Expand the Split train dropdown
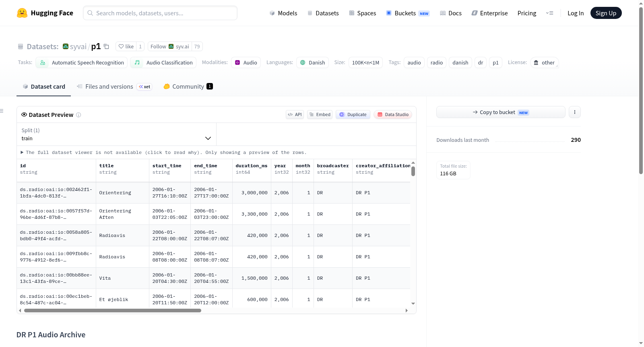644x347 pixels. 116,134
